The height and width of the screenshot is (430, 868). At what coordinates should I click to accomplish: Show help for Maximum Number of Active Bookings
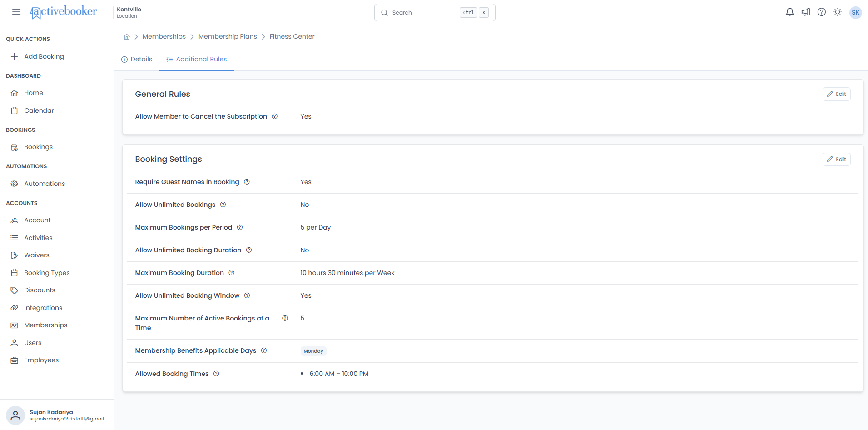click(x=285, y=318)
